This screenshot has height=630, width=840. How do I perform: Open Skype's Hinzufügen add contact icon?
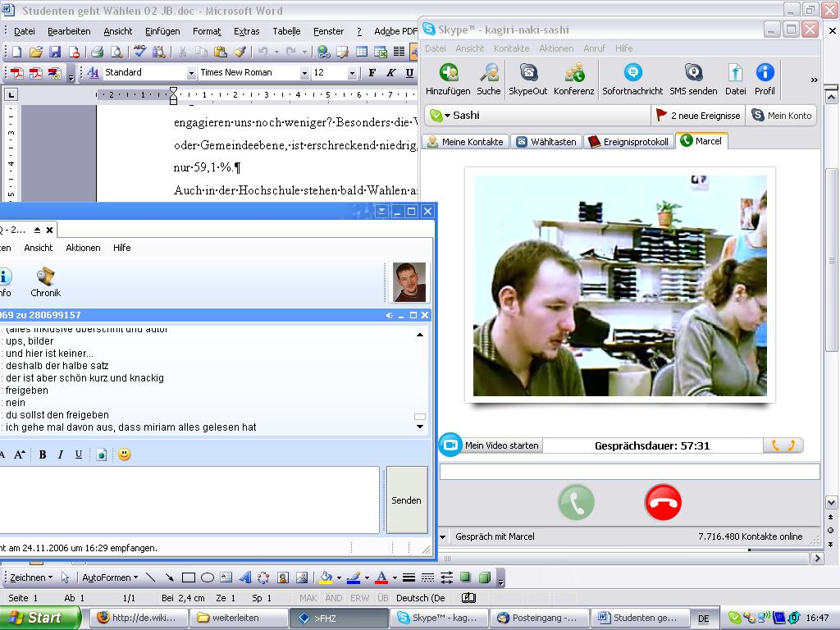[x=448, y=80]
